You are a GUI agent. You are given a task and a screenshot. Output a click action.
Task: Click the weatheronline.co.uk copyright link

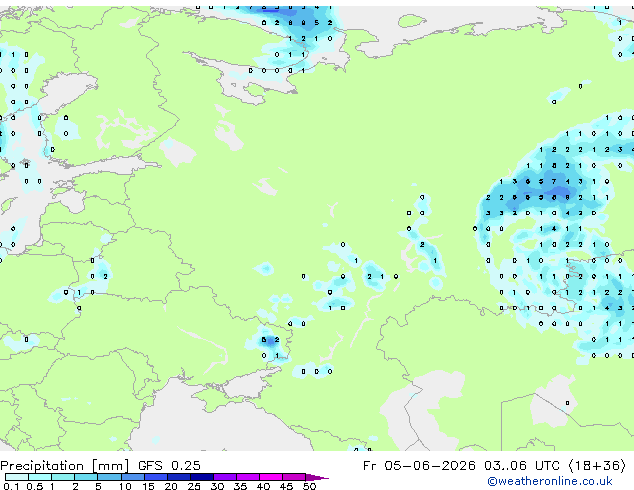coord(550,481)
